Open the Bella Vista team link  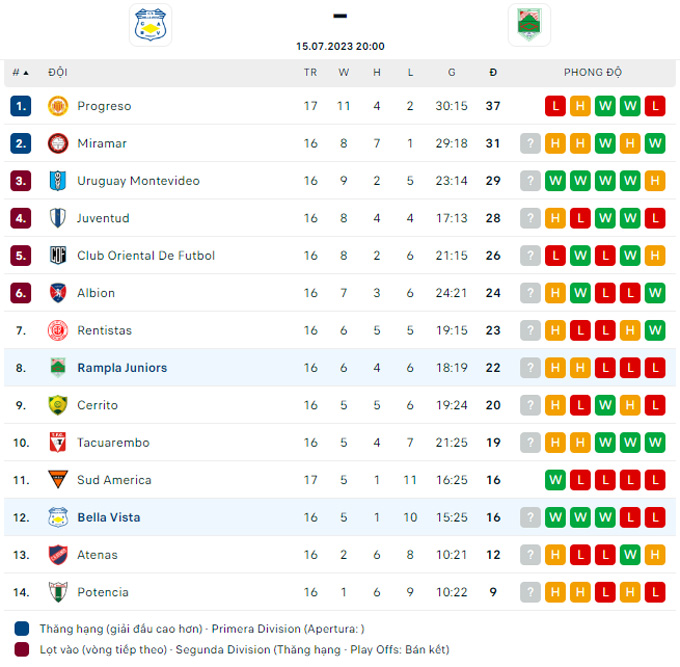[x=108, y=517]
